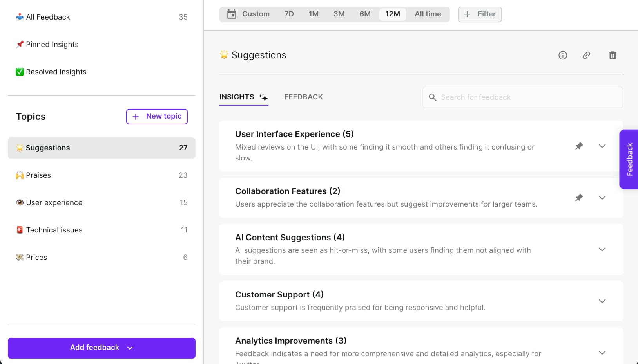Screen dimensions: 638x364
Task: Open the Add feedback dropdown arrow
Action: (130, 348)
